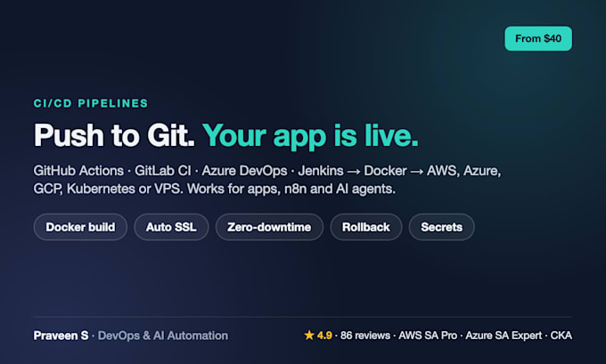This screenshot has height=364, width=606.
Task: Click the 'Kubernetes' word in description
Action: [101, 189]
